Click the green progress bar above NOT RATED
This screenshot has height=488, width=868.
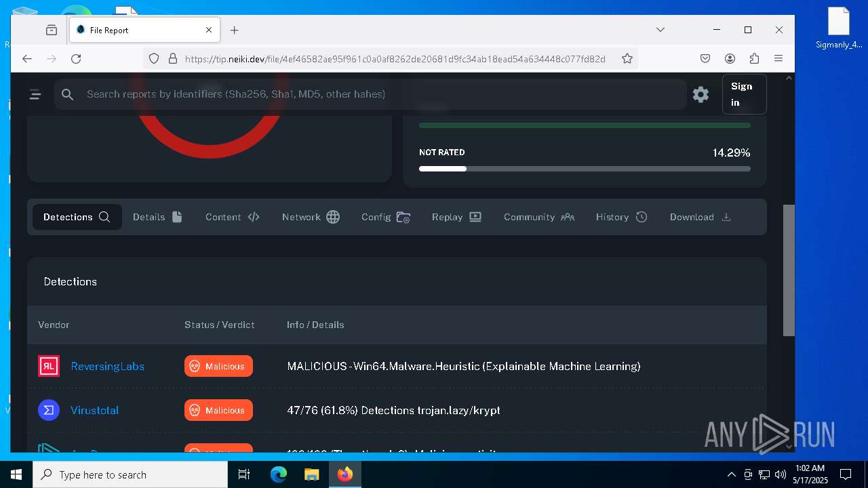coord(585,125)
